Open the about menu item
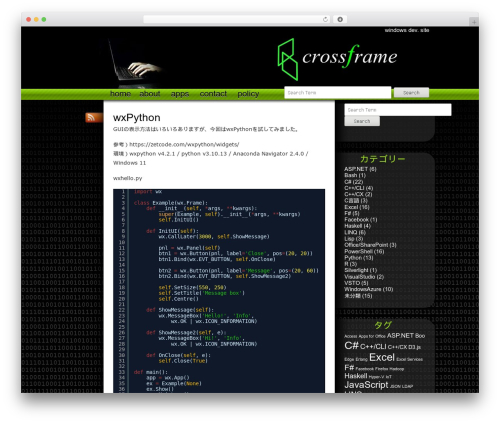This screenshot has width=500, height=423. (150, 94)
